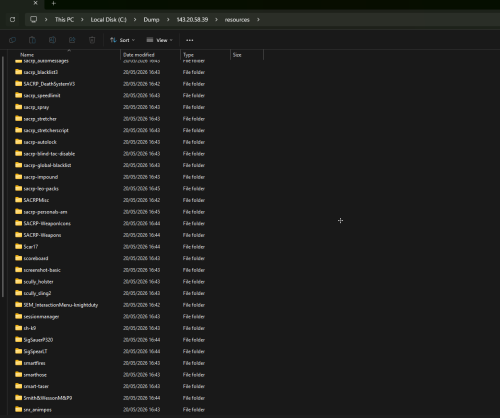Select the sacrp-leo-packs folder icon

coord(19,188)
